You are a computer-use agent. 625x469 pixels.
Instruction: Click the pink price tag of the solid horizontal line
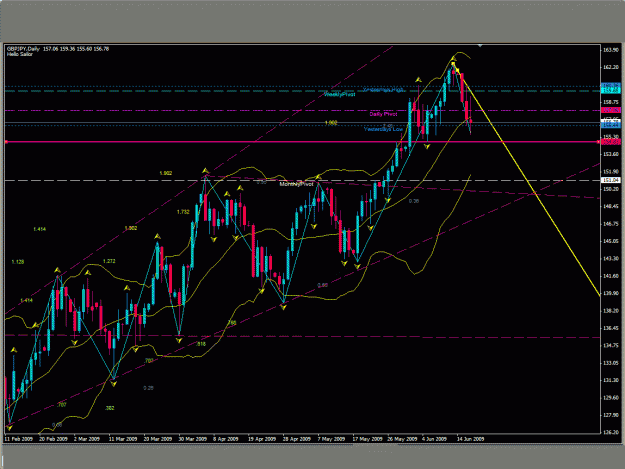click(611, 142)
